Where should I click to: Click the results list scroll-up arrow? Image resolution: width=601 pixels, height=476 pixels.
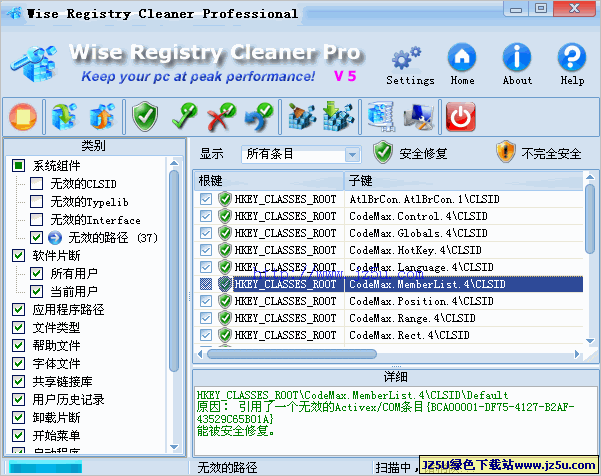590,177
